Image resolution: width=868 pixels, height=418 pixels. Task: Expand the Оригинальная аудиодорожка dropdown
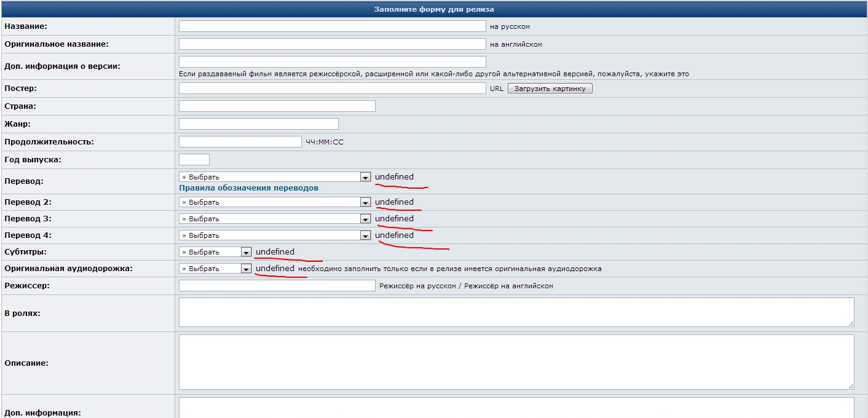[215, 269]
